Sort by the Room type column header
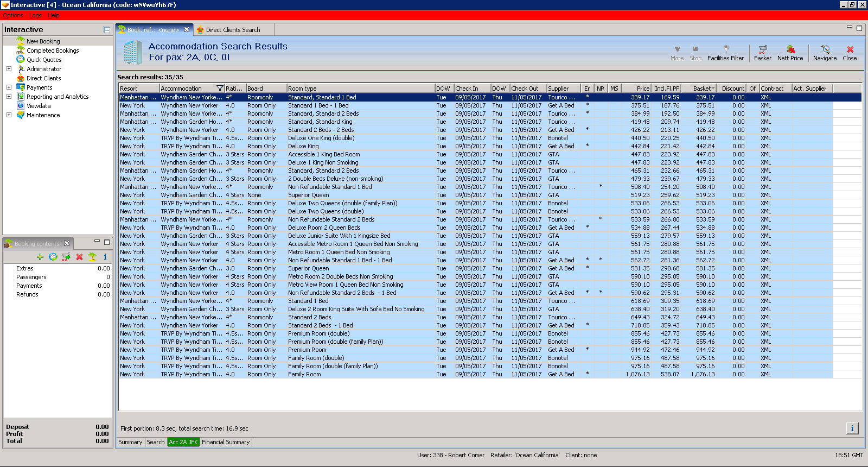868x467 pixels. point(361,89)
